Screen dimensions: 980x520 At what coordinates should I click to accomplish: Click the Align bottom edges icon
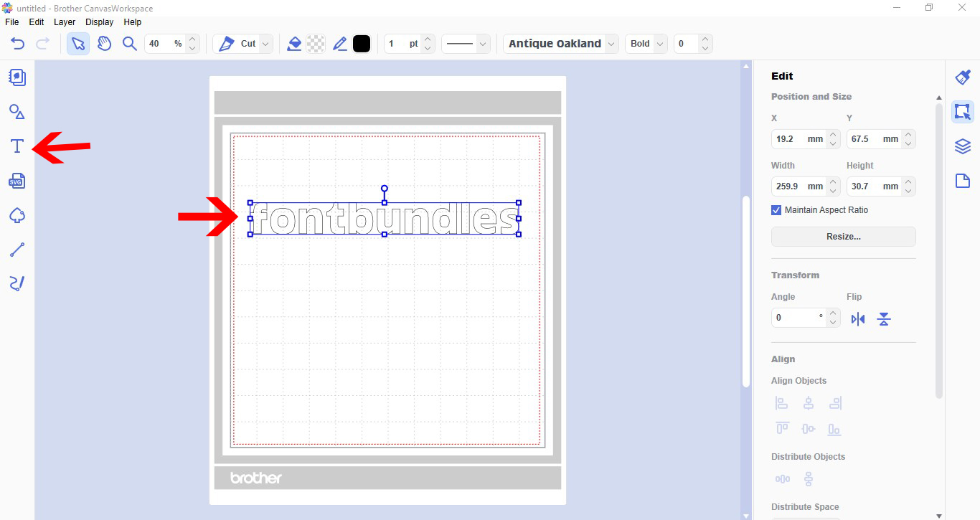point(834,429)
